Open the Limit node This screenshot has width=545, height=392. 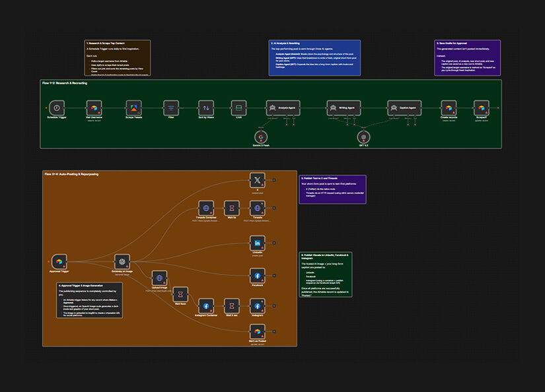(x=238, y=108)
